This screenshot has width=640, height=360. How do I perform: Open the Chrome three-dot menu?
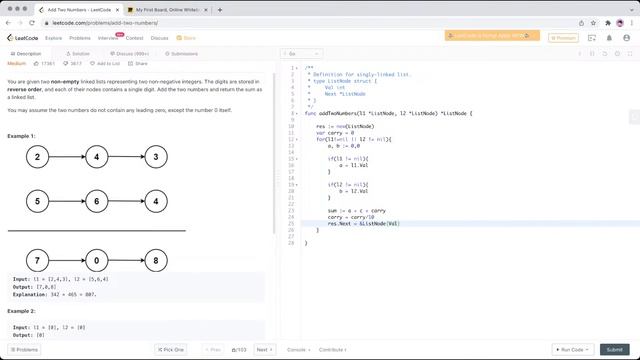(x=632, y=23)
